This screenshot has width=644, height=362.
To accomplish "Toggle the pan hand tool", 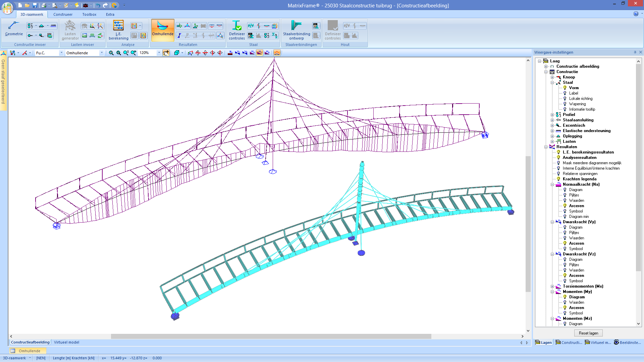I will pos(166,53).
